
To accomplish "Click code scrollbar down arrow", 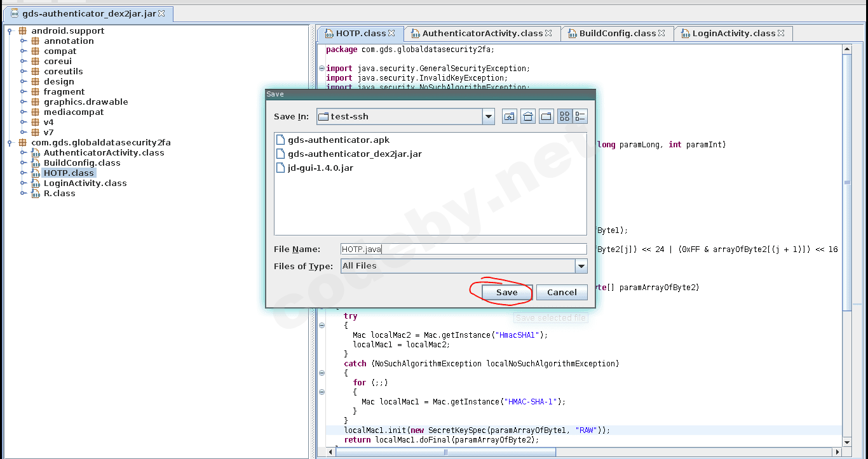I will [x=847, y=442].
